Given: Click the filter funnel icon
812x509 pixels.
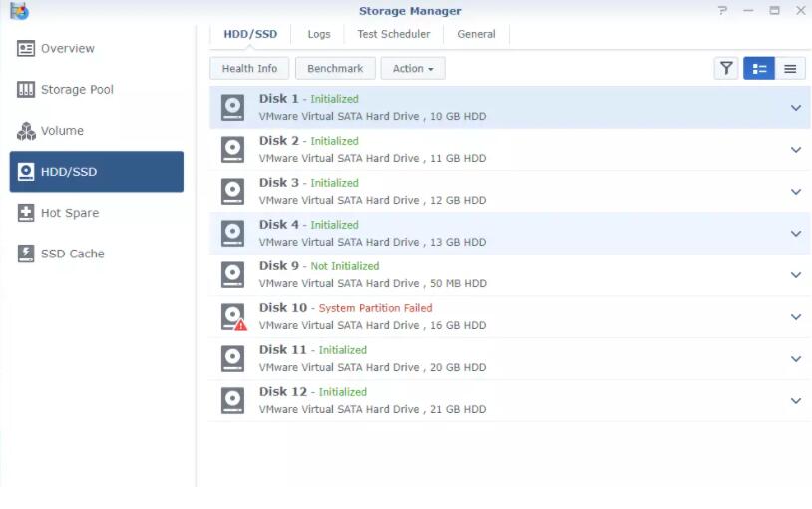Looking at the screenshot, I should tap(726, 68).
